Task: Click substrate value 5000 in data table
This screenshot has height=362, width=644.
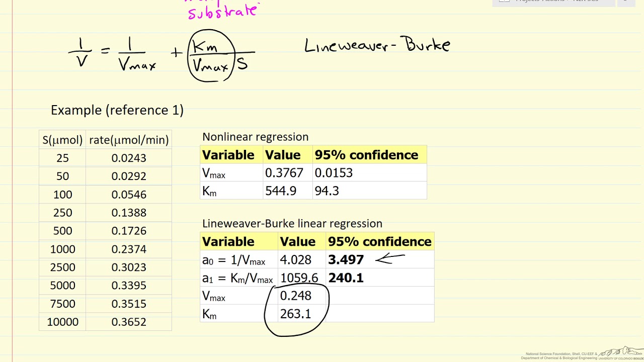Action: click(62, 286)
